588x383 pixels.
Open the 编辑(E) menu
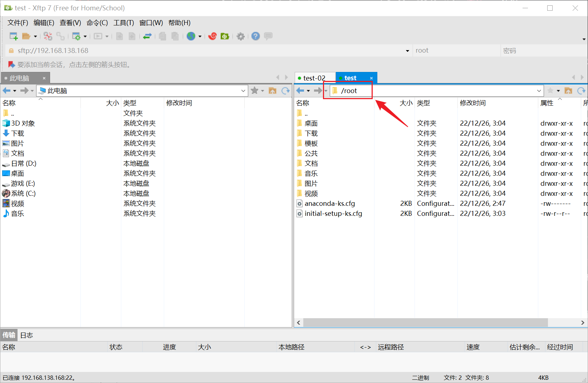[x=44, y=23]
